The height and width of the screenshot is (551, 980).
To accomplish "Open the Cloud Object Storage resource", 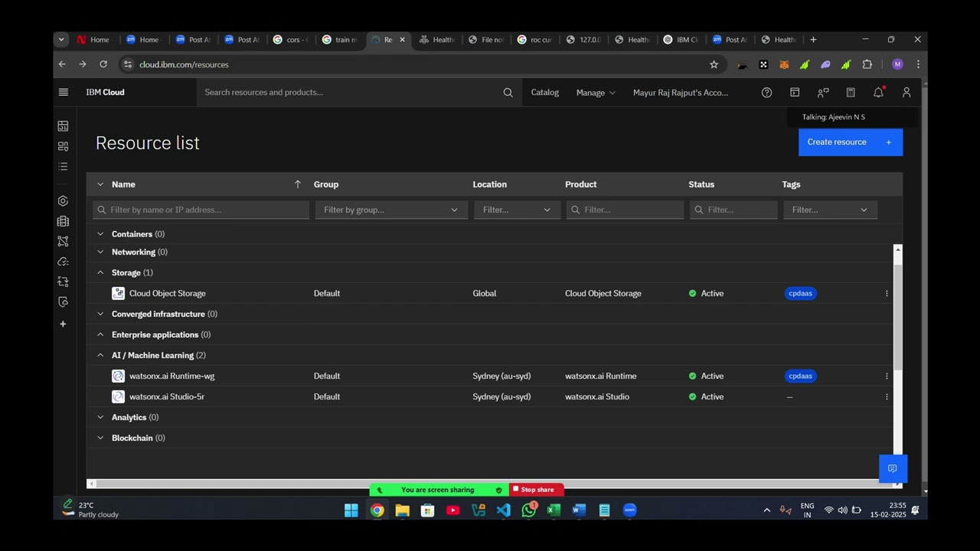I will [167, 293].
